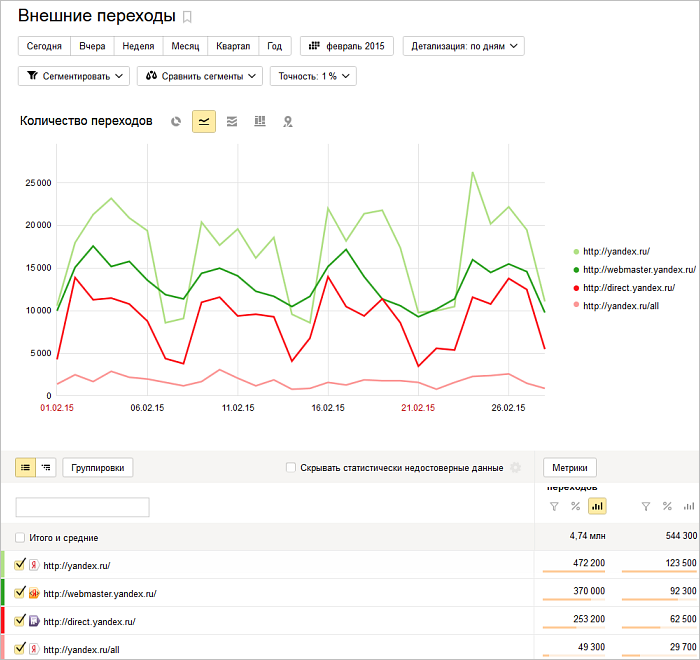Click Direct favicon in direct.yandex.ru row

pos(34,621)
